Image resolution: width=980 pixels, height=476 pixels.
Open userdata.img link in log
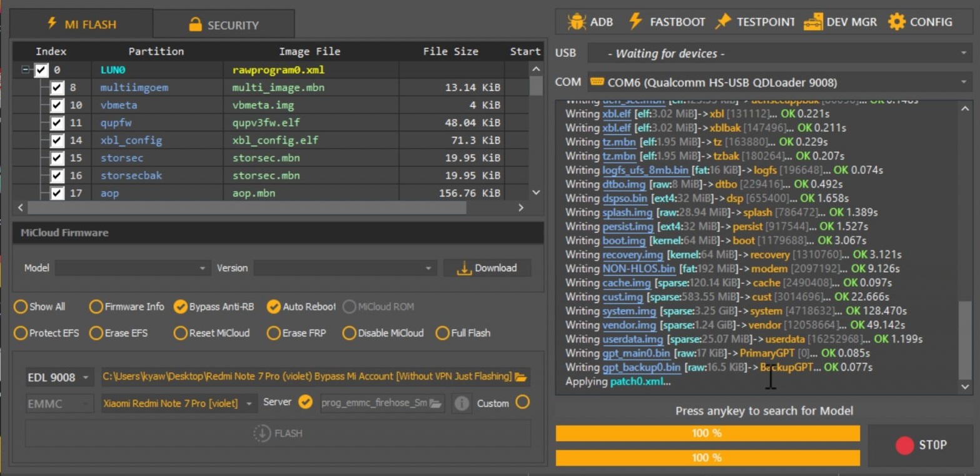632,339
